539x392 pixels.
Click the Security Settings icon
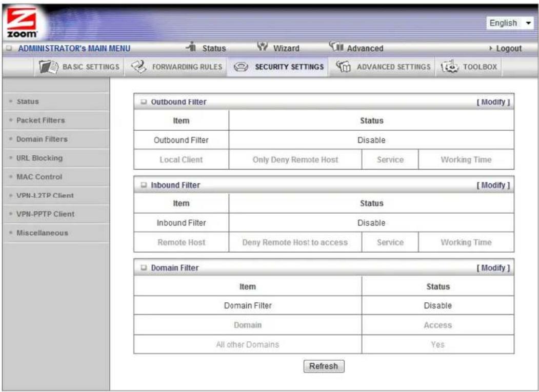tap(241, 67)
